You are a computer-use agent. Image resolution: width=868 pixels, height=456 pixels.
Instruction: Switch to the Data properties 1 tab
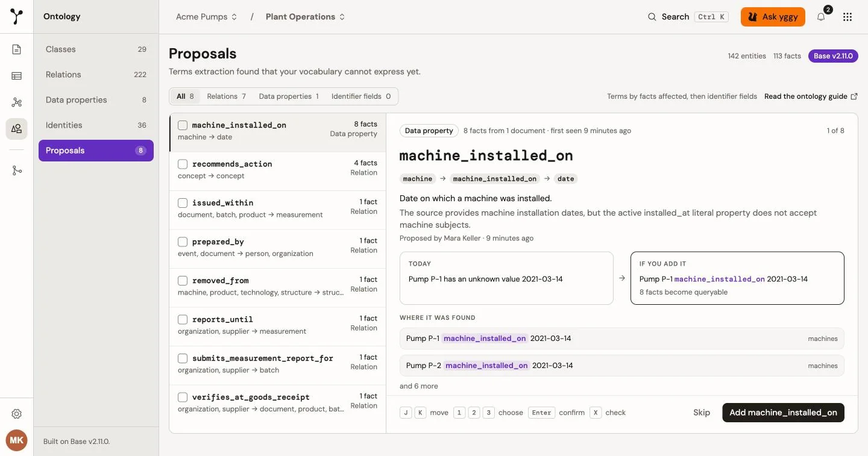click(x=289, y=96)
